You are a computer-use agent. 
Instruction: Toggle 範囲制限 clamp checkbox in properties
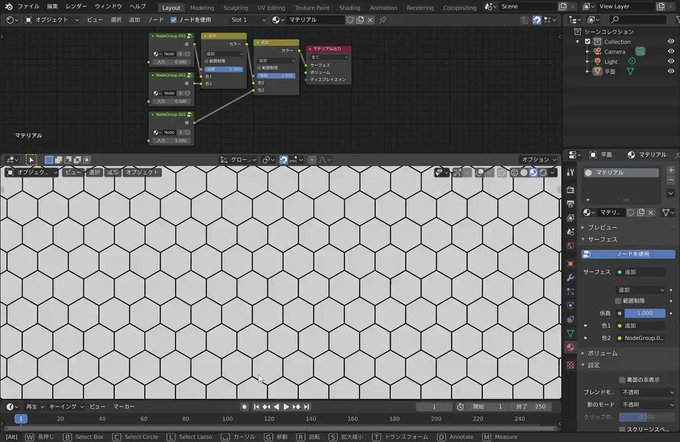tap(618, 301)
